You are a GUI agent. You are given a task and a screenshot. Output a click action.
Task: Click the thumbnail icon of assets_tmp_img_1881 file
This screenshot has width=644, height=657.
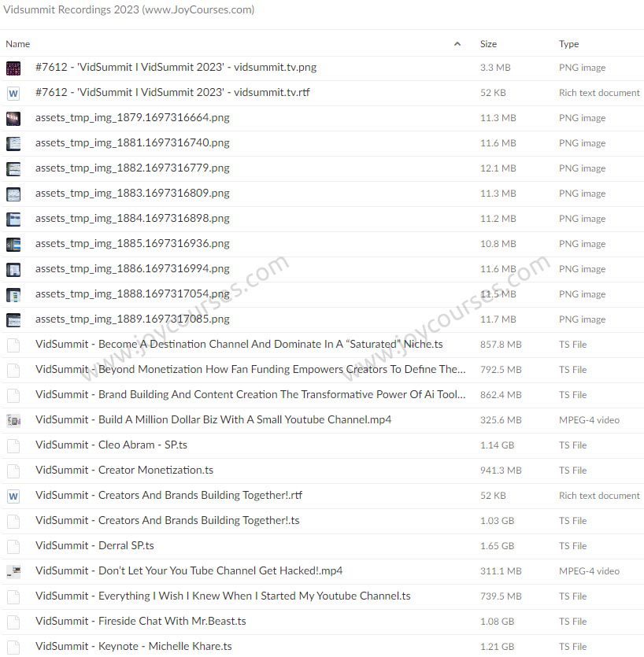click(x=13, y=143)
